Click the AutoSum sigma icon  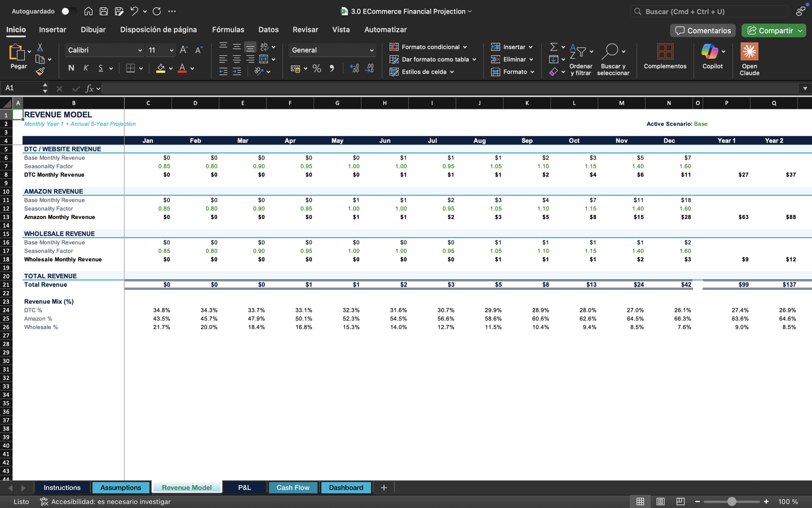click(554, 47)
